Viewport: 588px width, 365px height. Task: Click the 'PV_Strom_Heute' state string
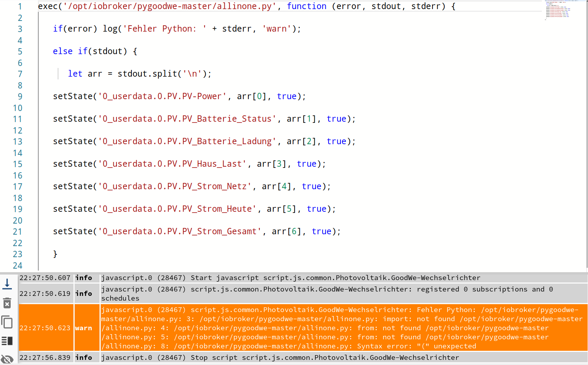(x=177, y=209)
